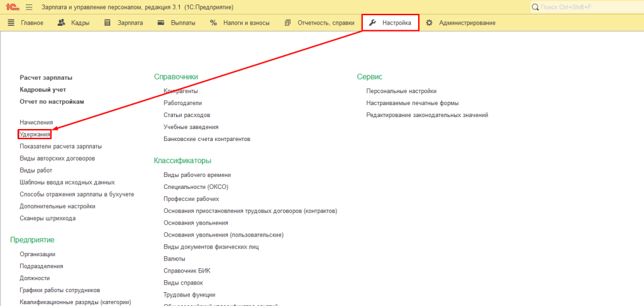Open the Начисления list

point(36,122)
